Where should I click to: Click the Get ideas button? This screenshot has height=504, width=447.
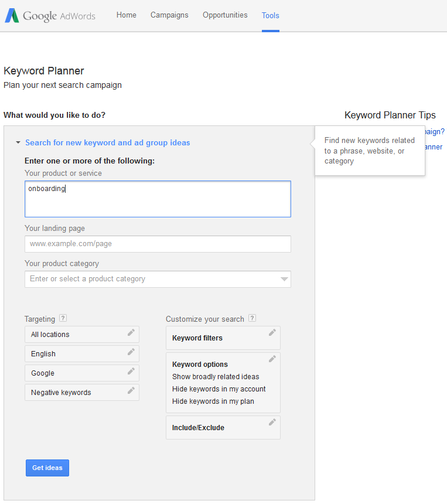point(47,468)
